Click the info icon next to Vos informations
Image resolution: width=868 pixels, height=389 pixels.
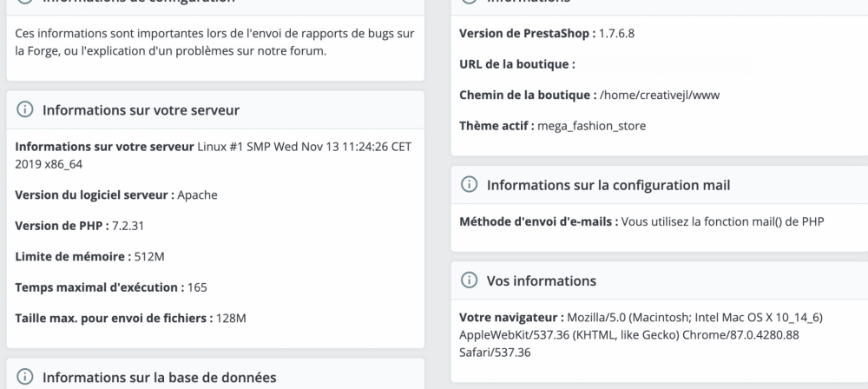[469, 280]
